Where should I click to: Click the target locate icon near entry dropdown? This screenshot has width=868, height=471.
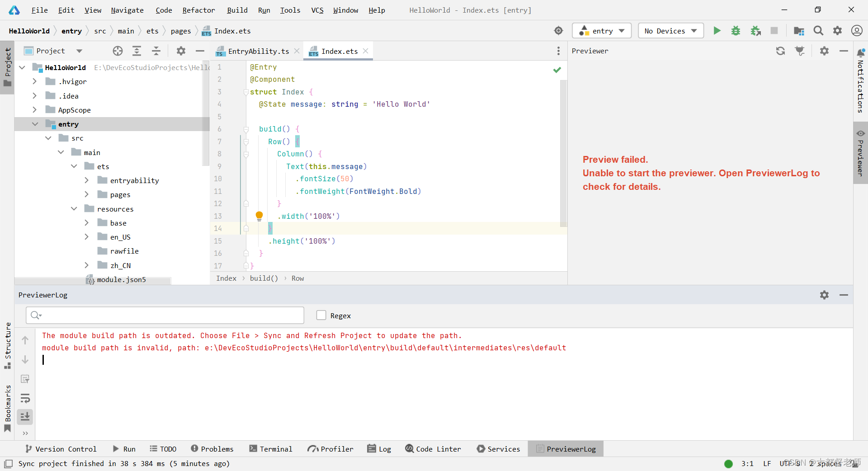[x=559, y=31]
